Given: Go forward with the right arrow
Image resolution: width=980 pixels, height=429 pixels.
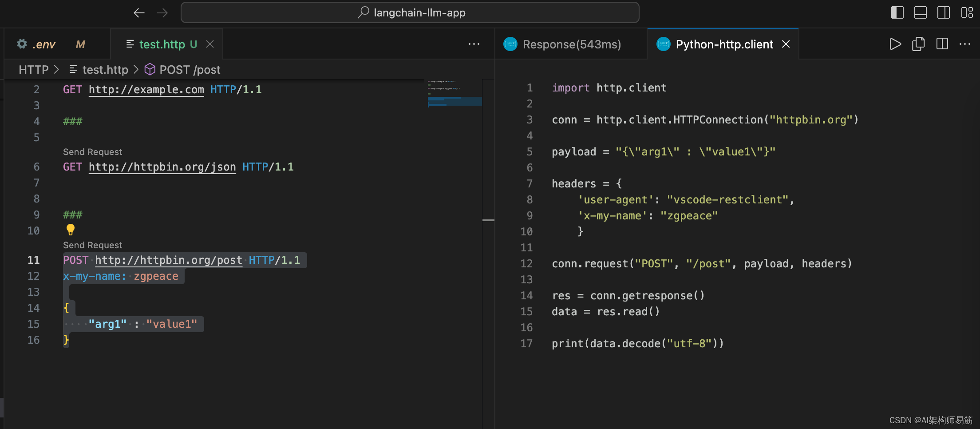Looking at the screenshot, I should point(162,13).
